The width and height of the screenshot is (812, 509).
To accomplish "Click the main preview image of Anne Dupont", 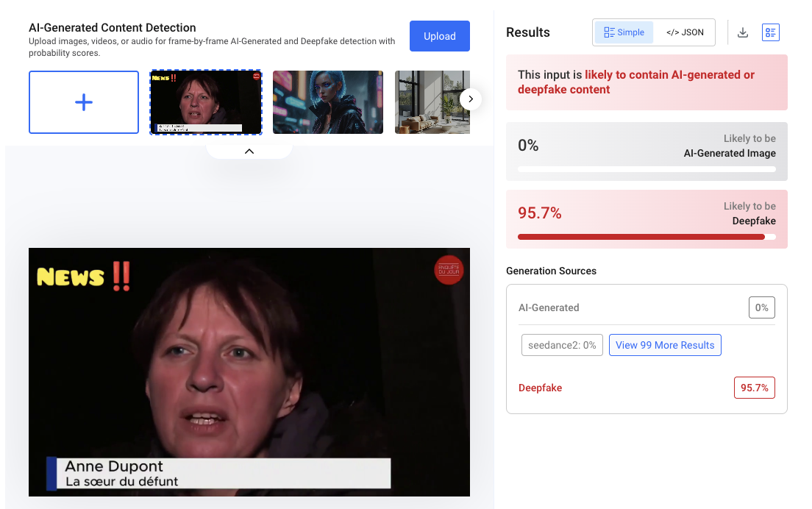I will [249, 371].
